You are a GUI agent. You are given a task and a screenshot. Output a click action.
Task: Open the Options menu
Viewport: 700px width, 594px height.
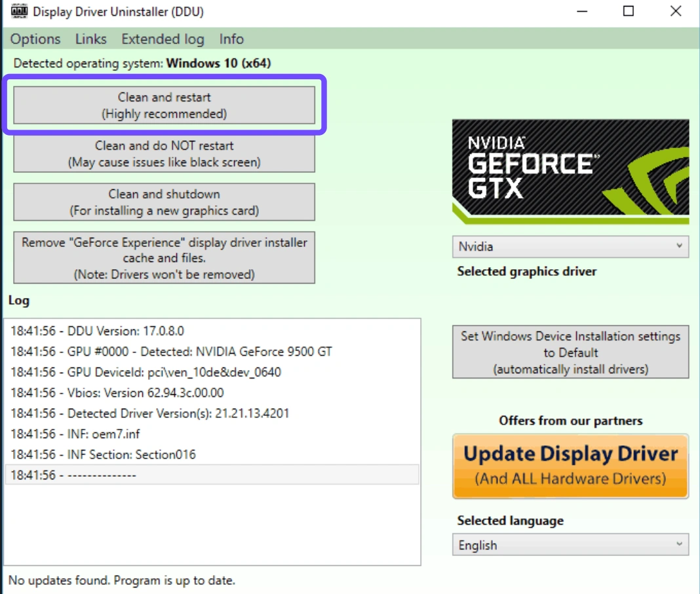click(35, 39)
